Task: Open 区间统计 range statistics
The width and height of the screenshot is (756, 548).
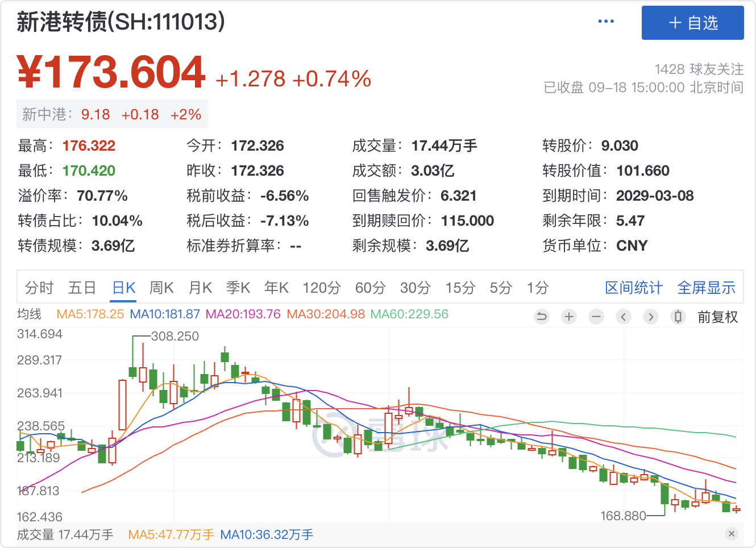Action: [x=633, y=288]
